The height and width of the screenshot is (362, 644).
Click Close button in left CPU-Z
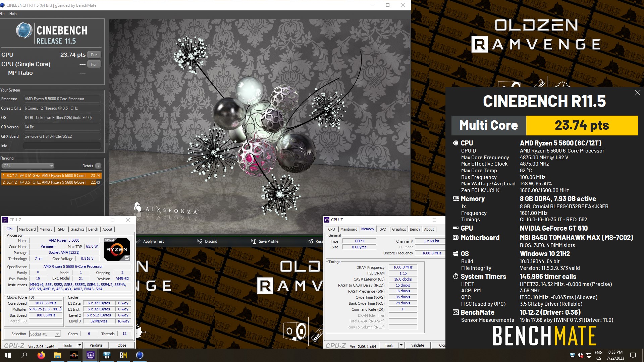[122, 345]
